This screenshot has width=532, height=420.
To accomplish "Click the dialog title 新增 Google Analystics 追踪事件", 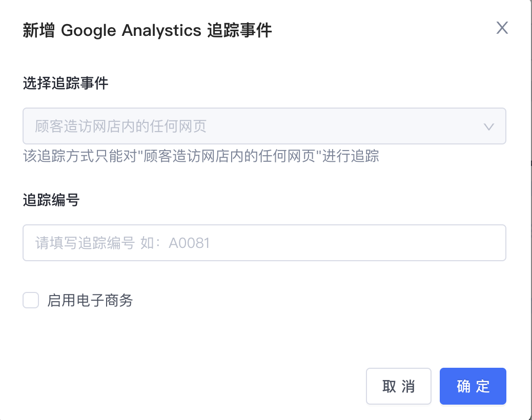I will 147,31.
